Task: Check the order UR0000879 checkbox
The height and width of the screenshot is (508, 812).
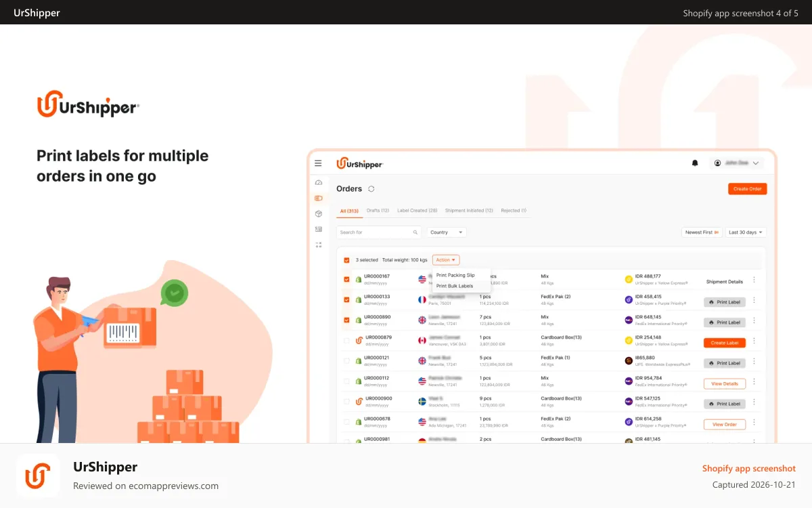Action: (x=346, y=340)
